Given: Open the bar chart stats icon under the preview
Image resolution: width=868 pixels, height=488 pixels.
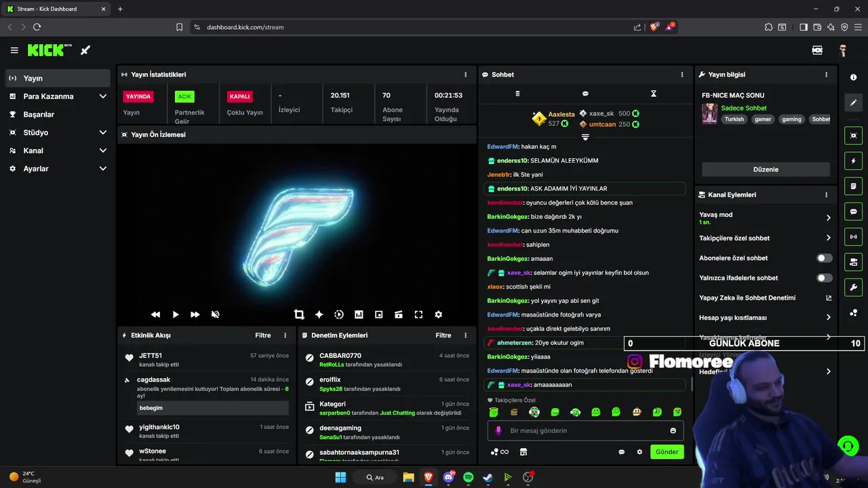Looking at the screenshot, I should [x=359, y=314].
